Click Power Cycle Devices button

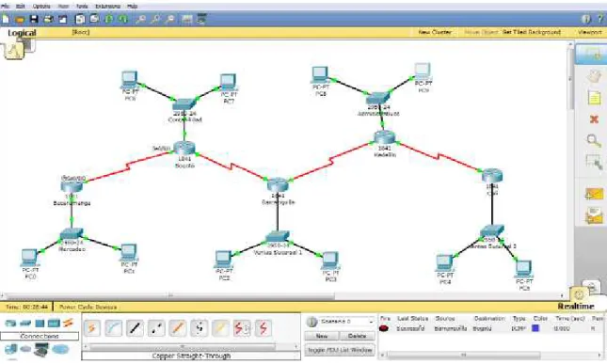click(x=88, y=308)
